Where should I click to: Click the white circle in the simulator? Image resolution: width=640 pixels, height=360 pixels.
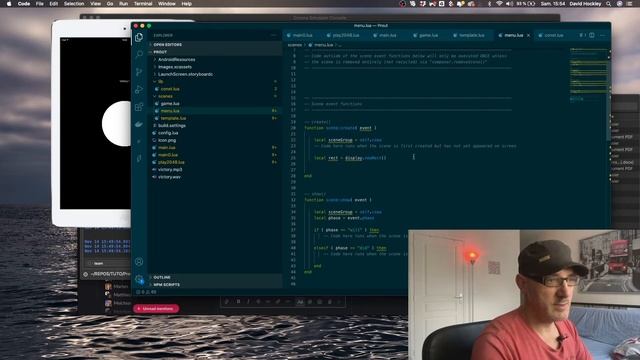(x=117, y=124)
